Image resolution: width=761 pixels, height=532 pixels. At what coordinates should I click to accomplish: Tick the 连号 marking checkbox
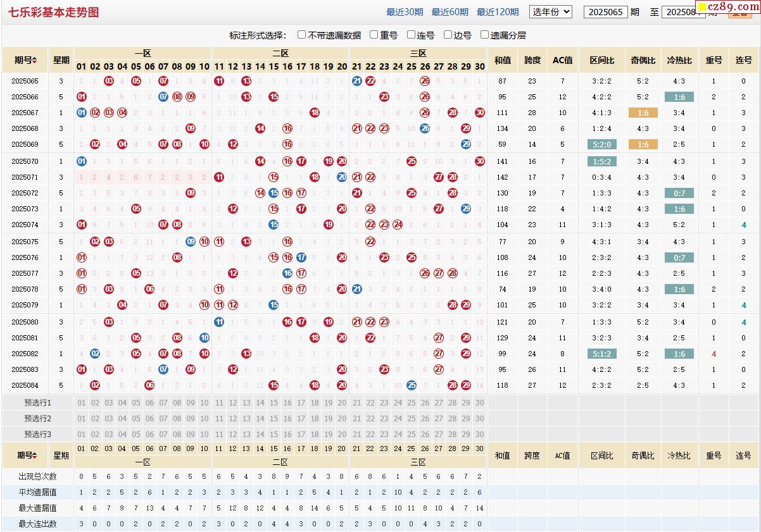412,35
